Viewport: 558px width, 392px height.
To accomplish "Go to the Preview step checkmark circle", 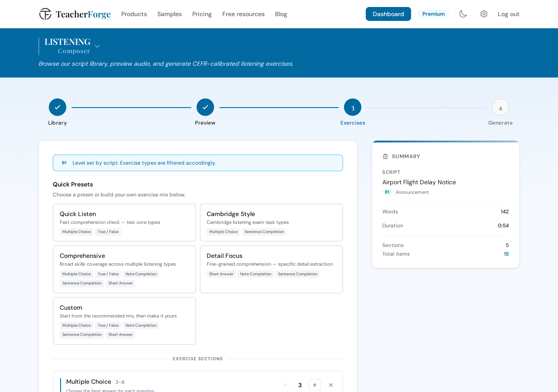I will click(205, 107).
